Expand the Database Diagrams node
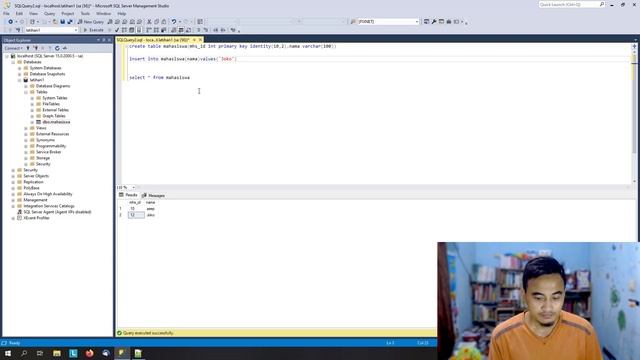Viewport: 640px width, 360px height. [x=26, y=86]
